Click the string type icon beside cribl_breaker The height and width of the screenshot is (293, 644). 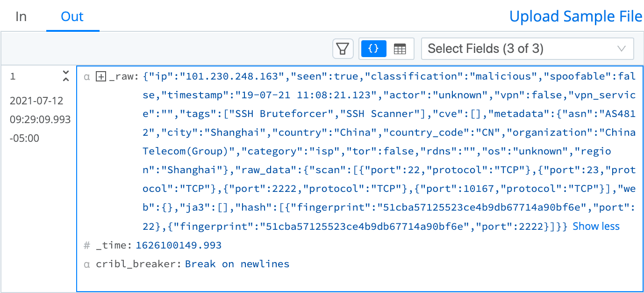(x=86, y=264)
